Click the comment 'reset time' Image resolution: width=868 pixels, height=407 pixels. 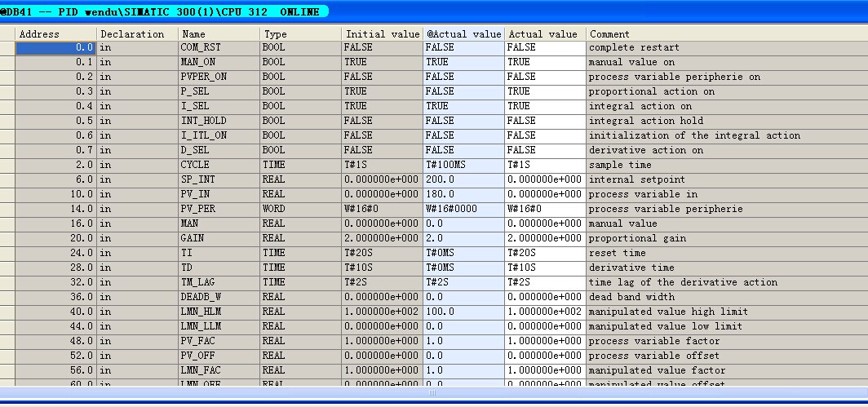click(618, 253)
